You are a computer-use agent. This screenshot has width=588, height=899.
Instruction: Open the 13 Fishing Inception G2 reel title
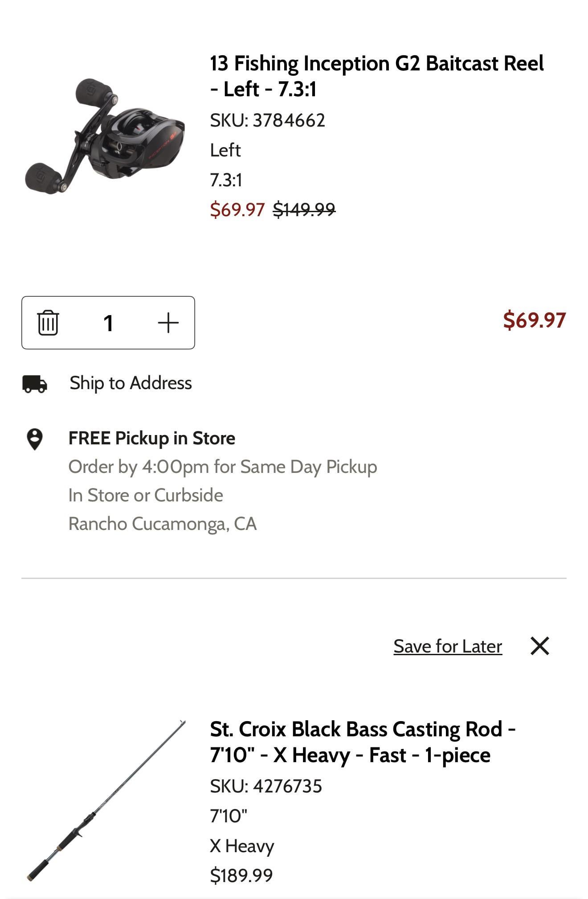click(376, 76)
